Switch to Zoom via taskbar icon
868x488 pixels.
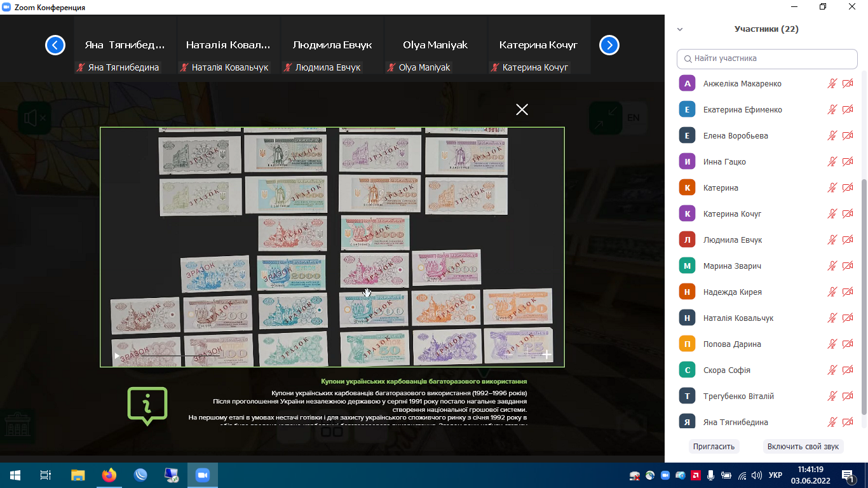[203, 475]
